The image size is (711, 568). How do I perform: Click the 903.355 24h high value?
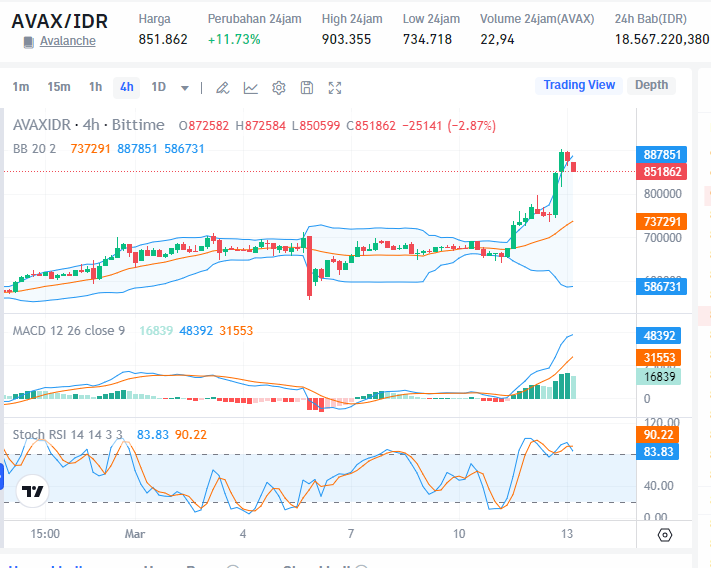(346, 39)
